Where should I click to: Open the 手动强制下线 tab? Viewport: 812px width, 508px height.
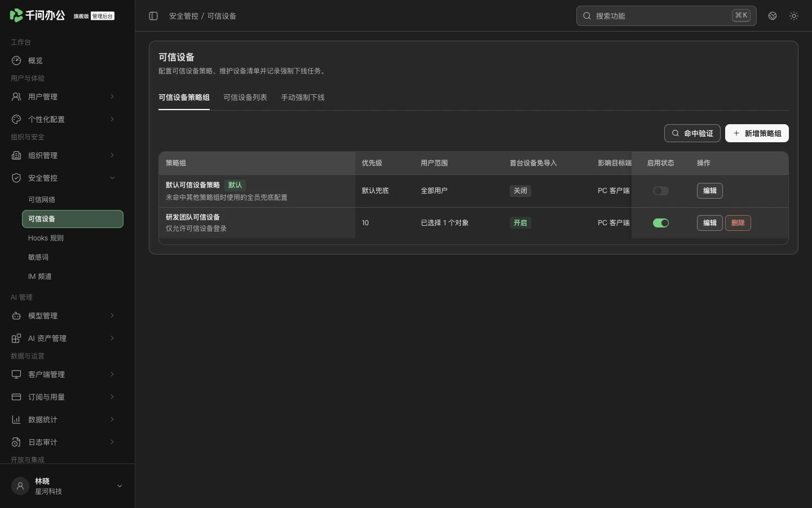point(303,98)
